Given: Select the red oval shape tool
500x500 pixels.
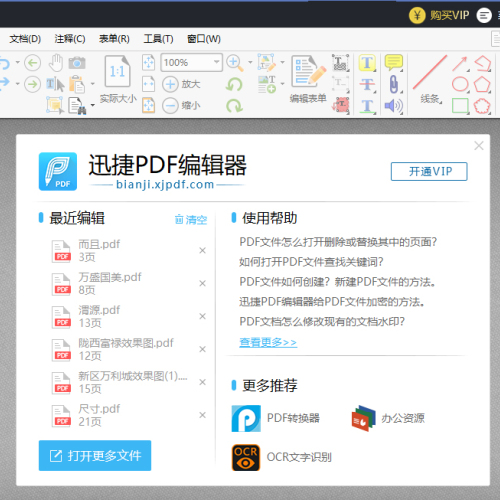Looking at the screenshot, I should [460, 84].
